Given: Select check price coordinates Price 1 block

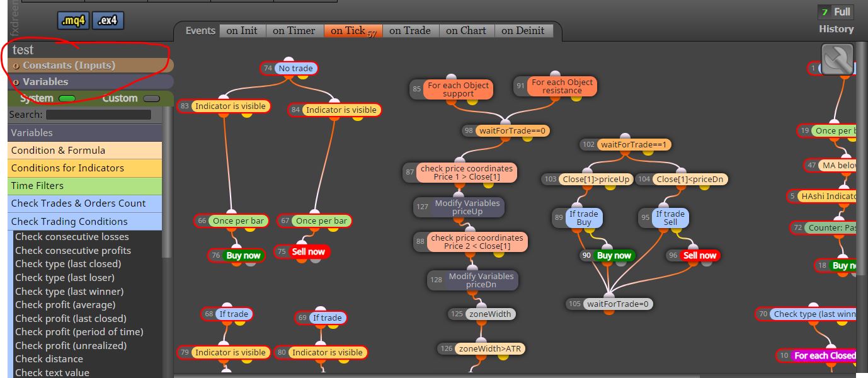Looking at the screenshot, I should click(460, 173).
